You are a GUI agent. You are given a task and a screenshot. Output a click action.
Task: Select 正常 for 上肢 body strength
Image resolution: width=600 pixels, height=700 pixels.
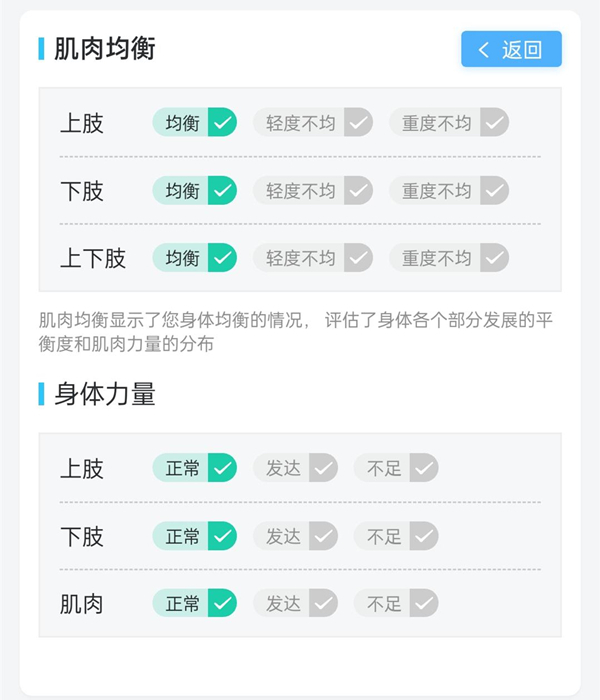[195, 468]
